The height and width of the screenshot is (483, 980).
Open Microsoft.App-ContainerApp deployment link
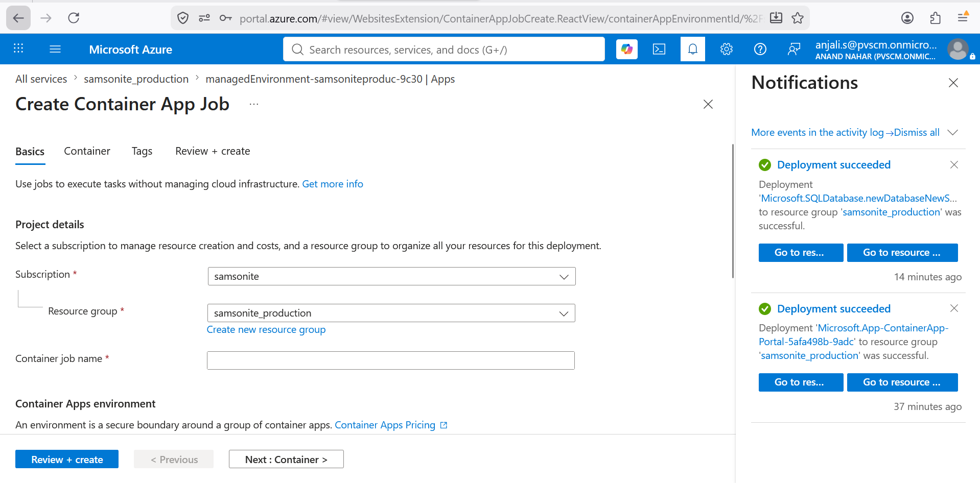pos(853,335)
